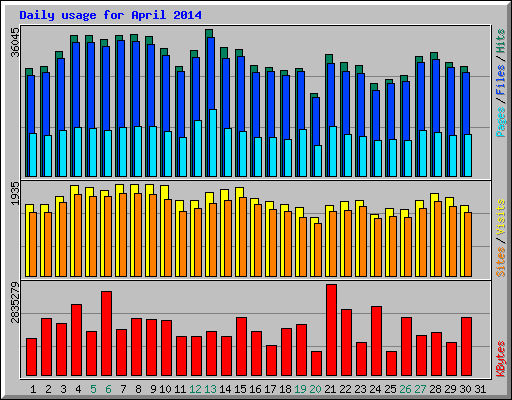Select the red KBytes bar for day 6
The image size is (512, 400).
click(x=106, y=334)
